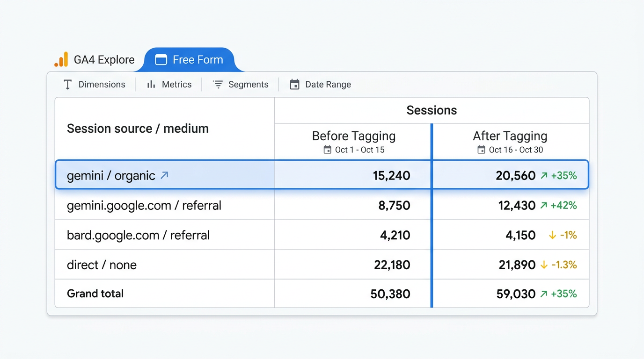Click the Date Range calendar icon
Image resolution: width=644 pixels, height=359 pixels.
point(294,84)
